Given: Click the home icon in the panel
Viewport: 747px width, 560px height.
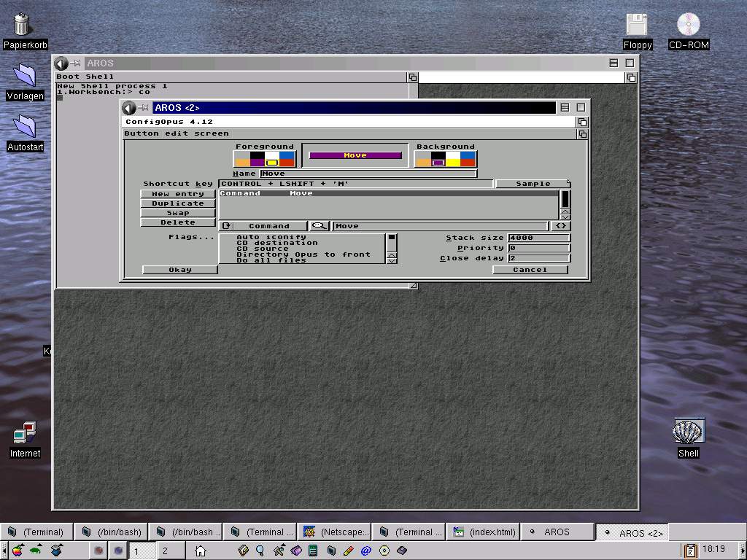Looking at the screenshot, I should click(x=200, y=551).
